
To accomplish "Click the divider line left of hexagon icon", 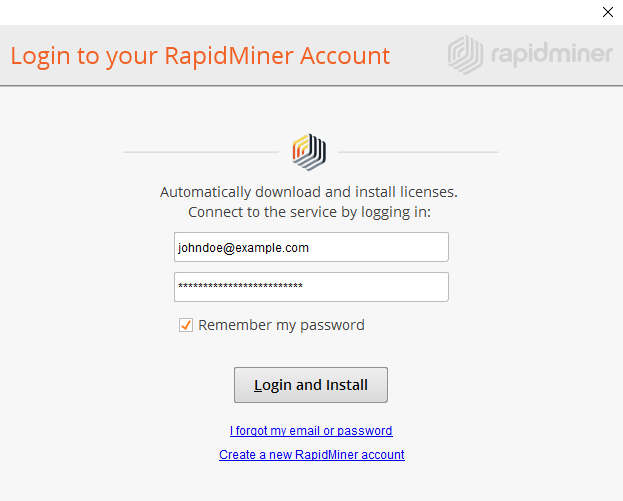I will 200,152.
